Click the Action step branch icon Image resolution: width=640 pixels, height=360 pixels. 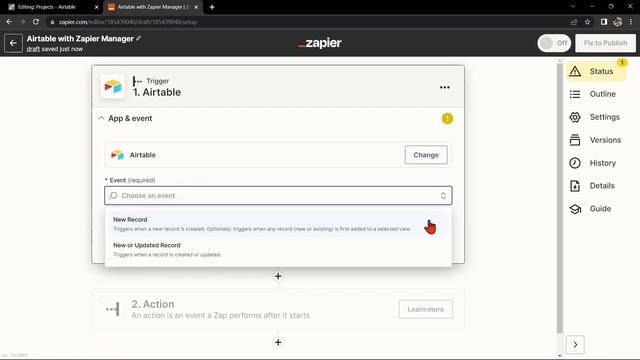[x=113, y=309]
